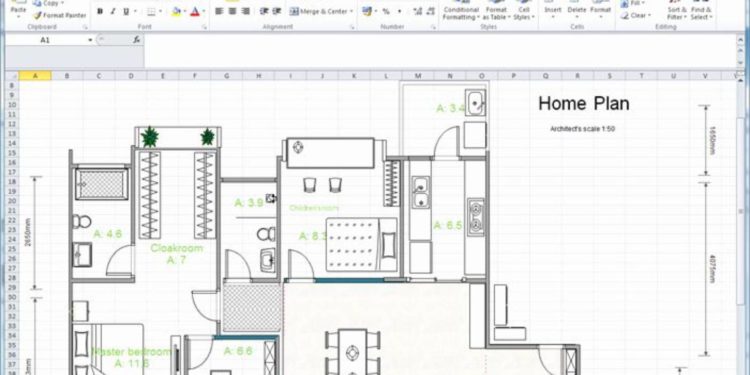
Task: Click the Name Box showing A1
Action: [x=45, y=41]
